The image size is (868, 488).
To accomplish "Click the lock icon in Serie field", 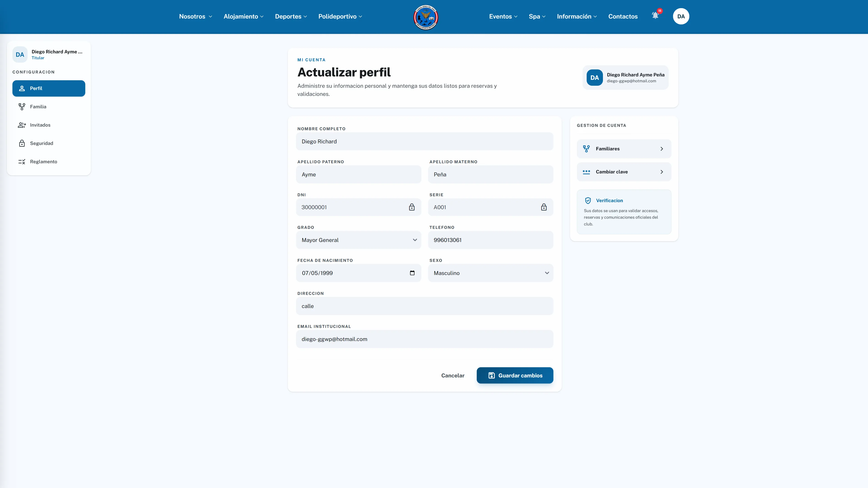I will (543, 207).
